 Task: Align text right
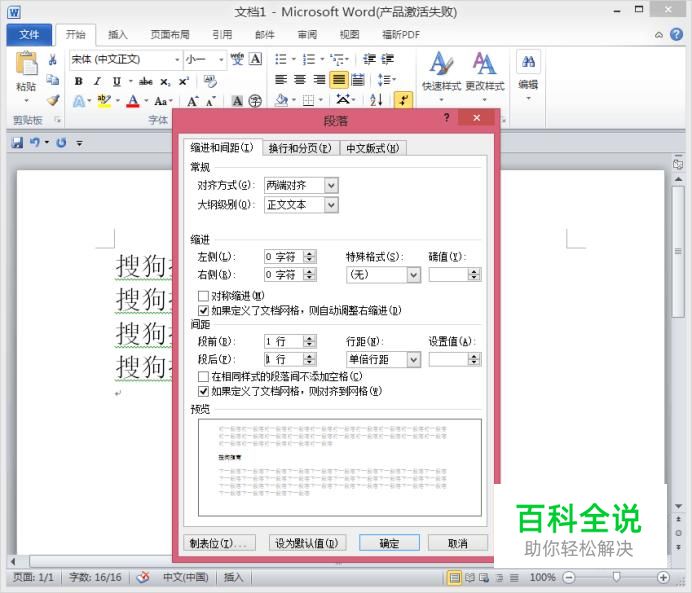coord(320,80)
